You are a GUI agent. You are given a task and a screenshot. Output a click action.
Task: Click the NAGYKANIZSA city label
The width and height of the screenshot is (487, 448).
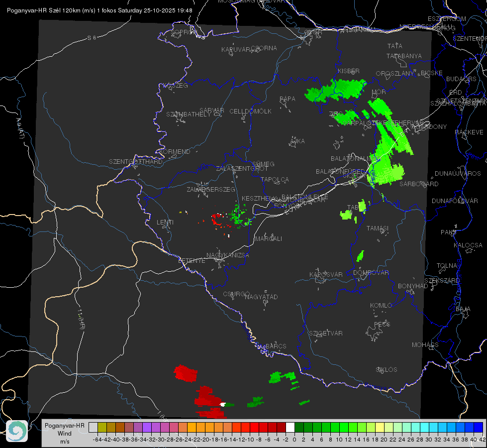[x=228, y=255]
